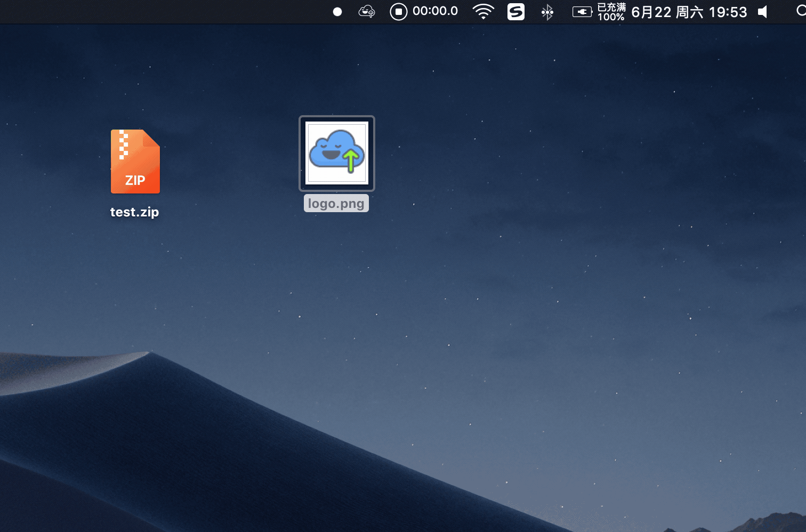Click the logo.png file name label
This screenshot has height=532, width=806.
click(336, 203)
